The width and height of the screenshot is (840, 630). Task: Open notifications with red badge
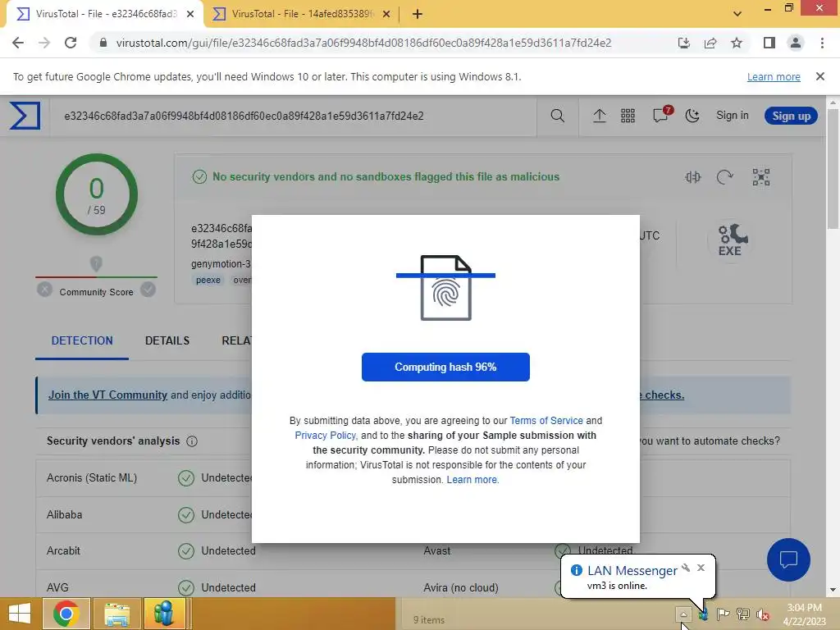tap(662, 114)
